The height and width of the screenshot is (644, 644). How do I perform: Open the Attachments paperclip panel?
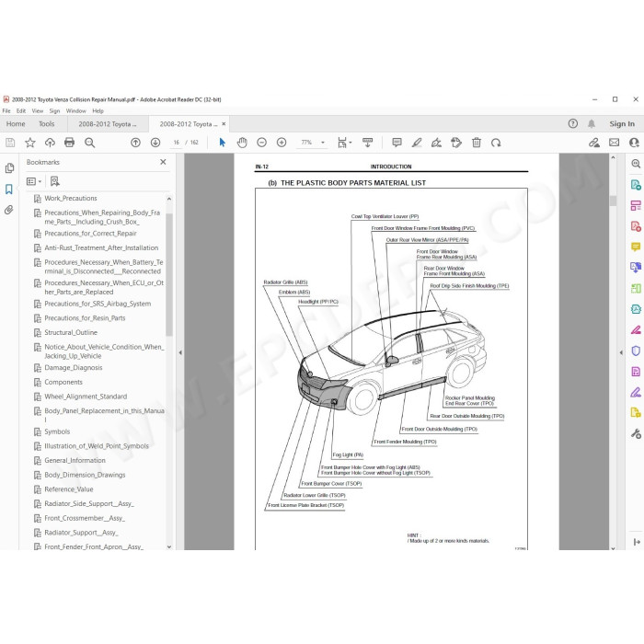click(9, 210)
